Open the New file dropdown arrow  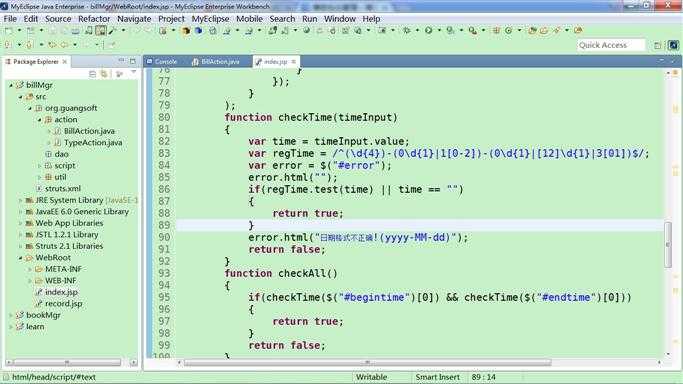pos(19,30)
